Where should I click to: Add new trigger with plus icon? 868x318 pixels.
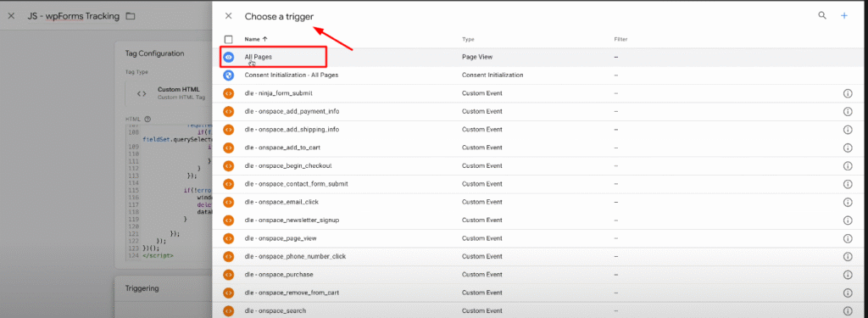pyautogui.click(x=844, y=15)
